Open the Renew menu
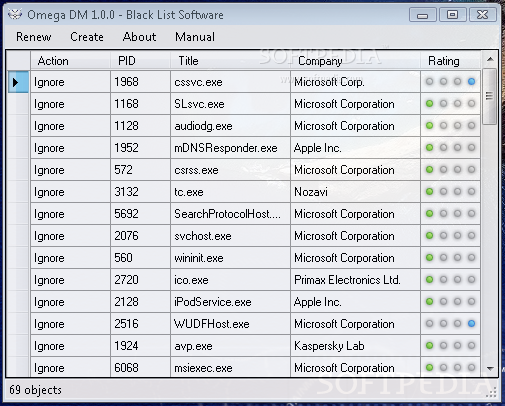505x406 pixels. click(x=34, y=37)
